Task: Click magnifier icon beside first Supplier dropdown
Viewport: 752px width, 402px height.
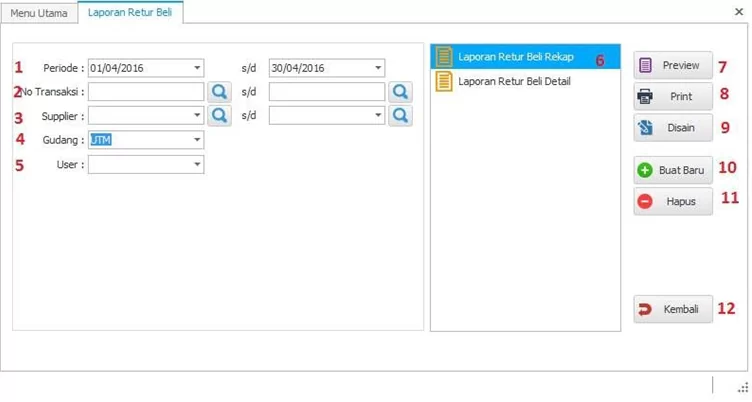Action: coord(219,116)
